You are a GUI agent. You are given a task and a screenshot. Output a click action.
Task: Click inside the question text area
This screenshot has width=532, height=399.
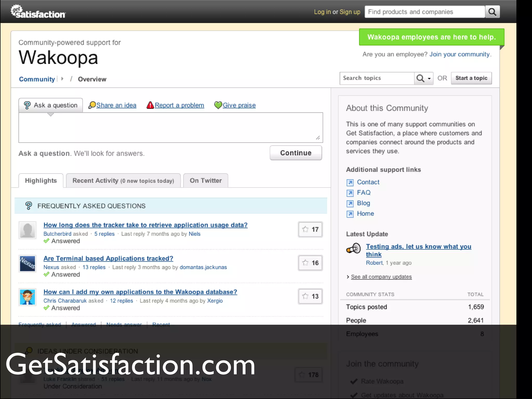pos(171,128)
